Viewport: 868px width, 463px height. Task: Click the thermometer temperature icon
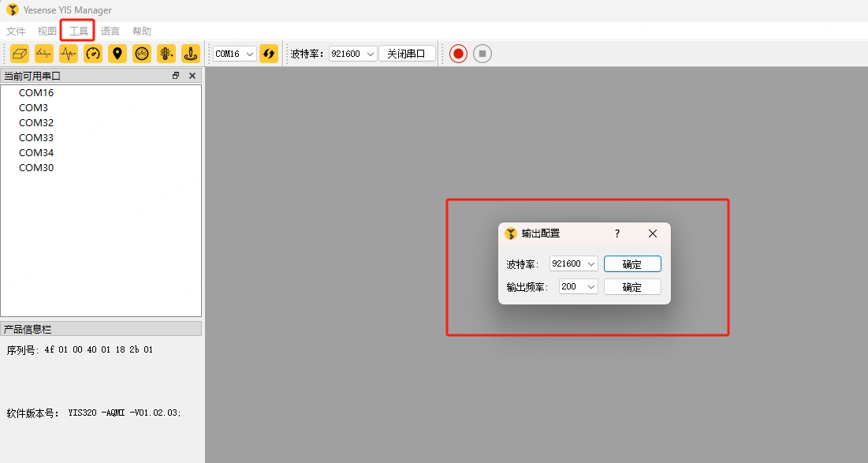coord(166,54)
